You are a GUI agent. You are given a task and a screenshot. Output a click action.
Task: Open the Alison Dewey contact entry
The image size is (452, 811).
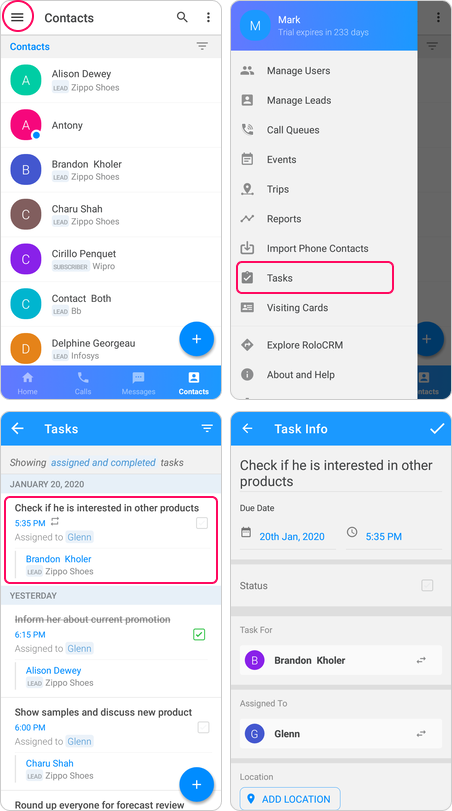click(111, 80)
